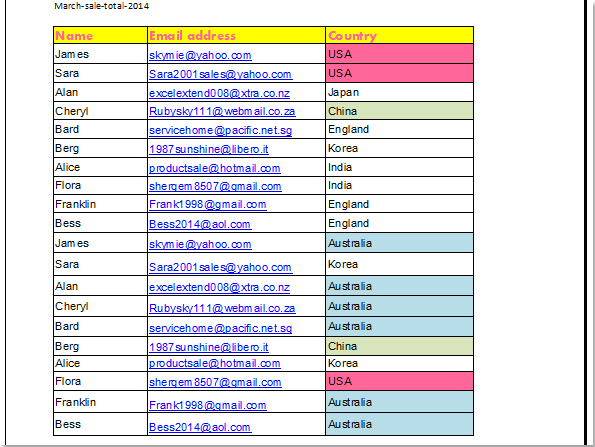Viewport: 595px width, 447px height.
Task: Select the Korea cell in Alice's row
Action: click(400, 363)
